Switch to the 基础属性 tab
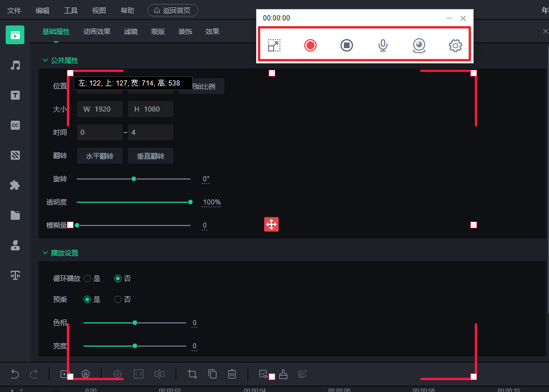Viewport: 549px width, 392px height. [56, 32]
